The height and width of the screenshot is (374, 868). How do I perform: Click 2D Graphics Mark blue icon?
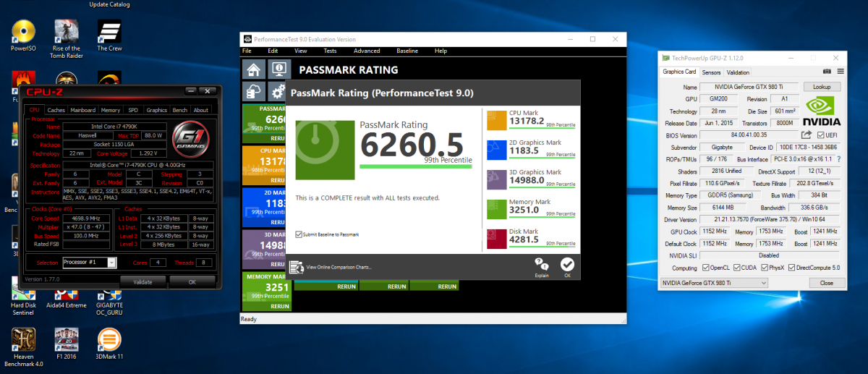[496, 150]
